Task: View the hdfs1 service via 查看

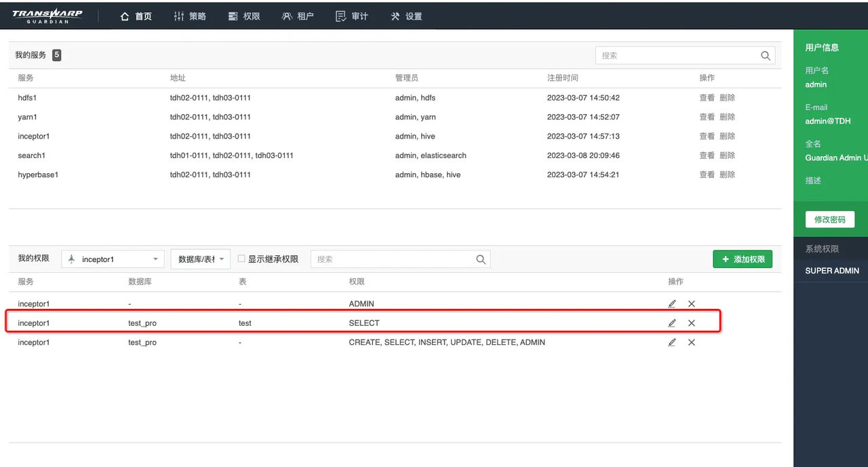Action: point(707,98)
